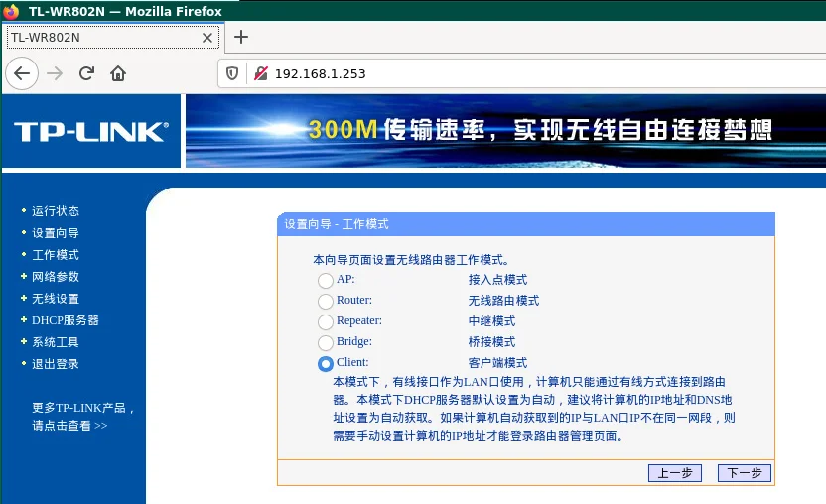Open the tracking protection shield icon
Screen dimensions: 826x504
(232, 73)
